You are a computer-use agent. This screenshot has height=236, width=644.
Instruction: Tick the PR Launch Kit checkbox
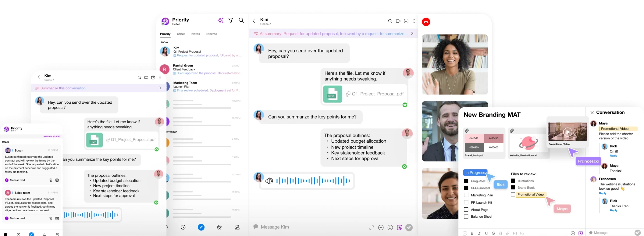click(x=466, y=202)
